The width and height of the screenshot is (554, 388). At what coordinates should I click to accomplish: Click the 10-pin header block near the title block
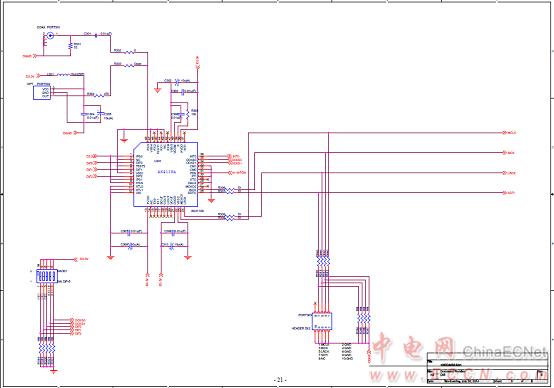tap(322, 321)
